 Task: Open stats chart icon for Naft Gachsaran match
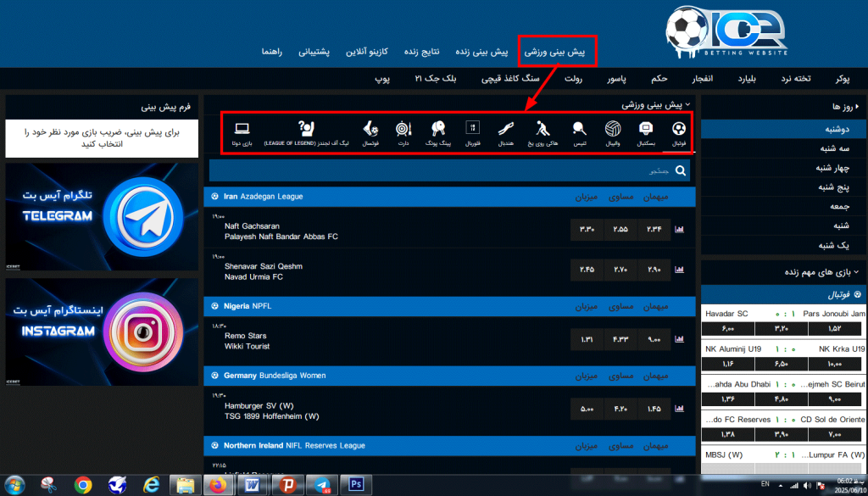click(x=678, y=229)
